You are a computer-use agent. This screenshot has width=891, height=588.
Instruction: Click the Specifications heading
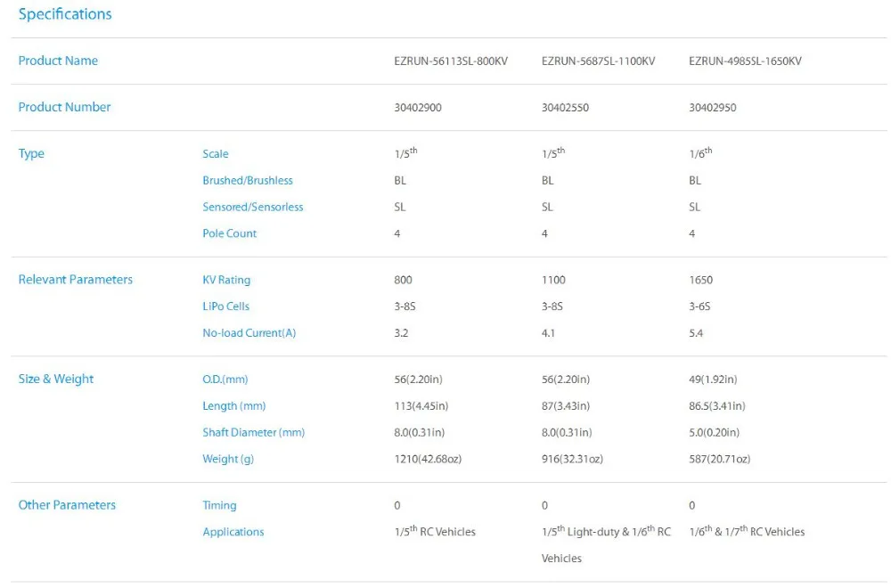[65, 14]
